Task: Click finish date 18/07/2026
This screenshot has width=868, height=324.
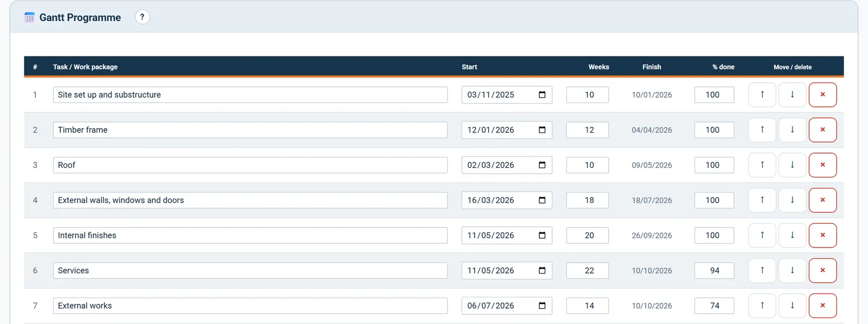Action: pos(652,200)
